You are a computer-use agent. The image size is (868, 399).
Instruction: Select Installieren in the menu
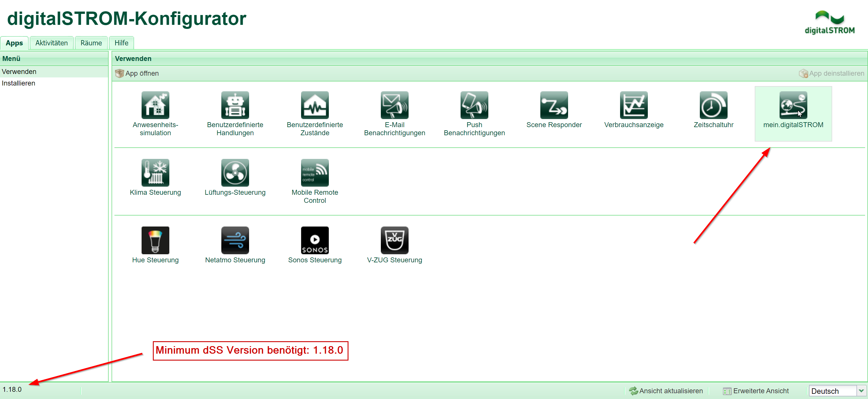click(54, 83)
